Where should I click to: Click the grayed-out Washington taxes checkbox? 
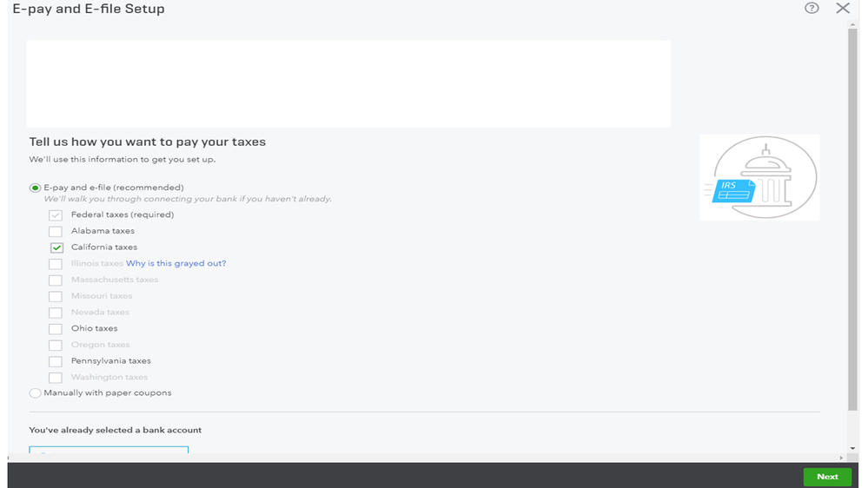[56, 378]
